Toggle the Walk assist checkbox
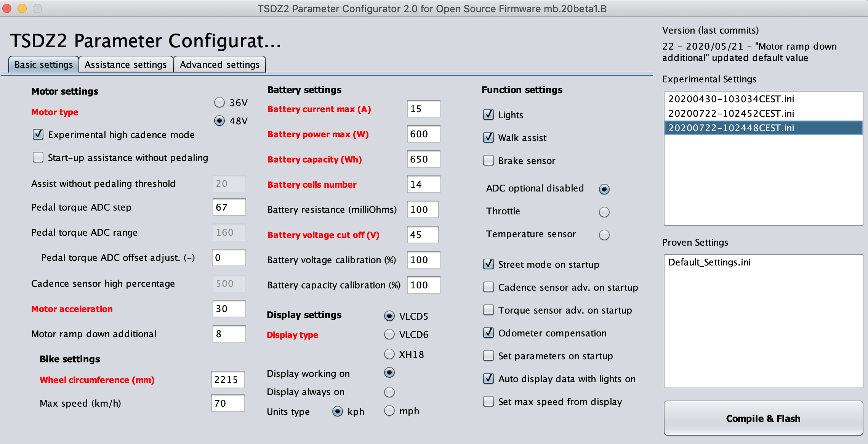 click(x=488, y=137)
